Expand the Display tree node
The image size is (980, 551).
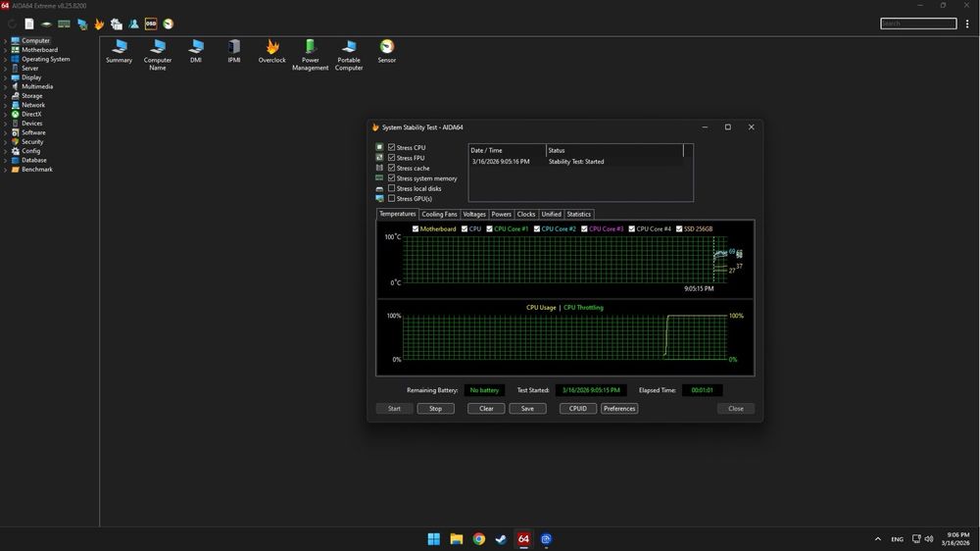[x=6, y=77]
